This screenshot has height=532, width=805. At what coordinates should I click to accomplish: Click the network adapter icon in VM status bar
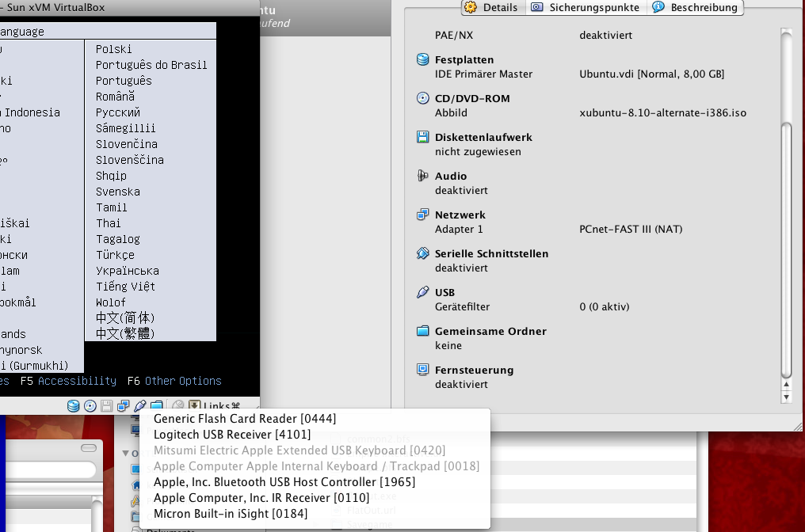coord(124,406)
